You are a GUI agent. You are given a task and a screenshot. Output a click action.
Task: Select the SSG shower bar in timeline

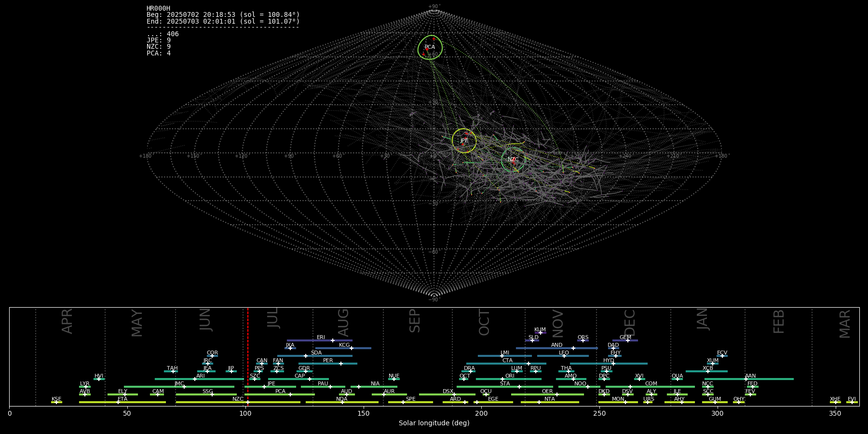point(206,394)
